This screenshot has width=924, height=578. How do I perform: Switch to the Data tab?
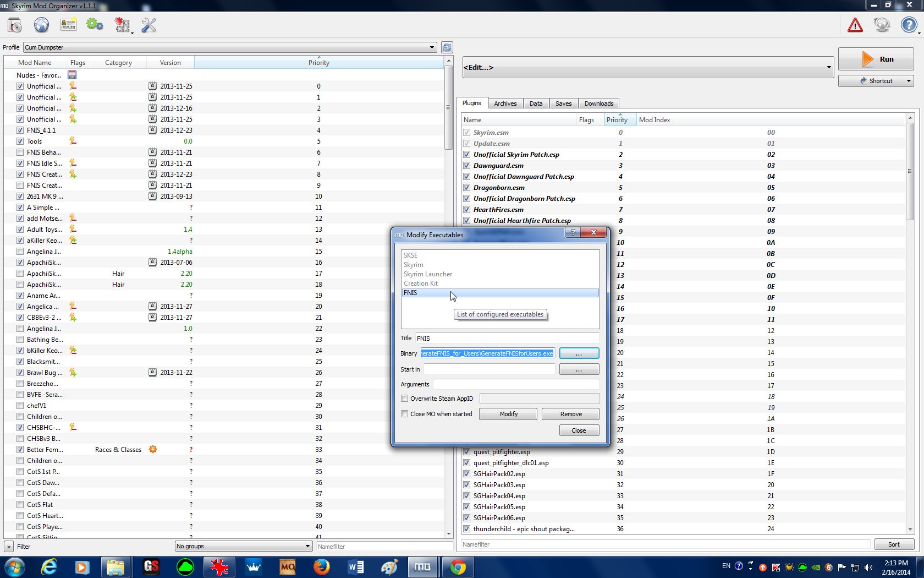point(536,103)
